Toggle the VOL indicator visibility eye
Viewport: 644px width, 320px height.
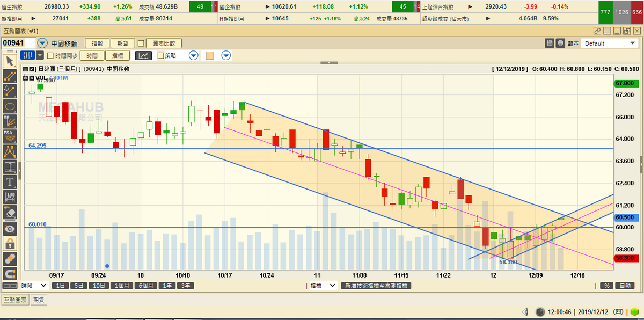coord(26,78)
